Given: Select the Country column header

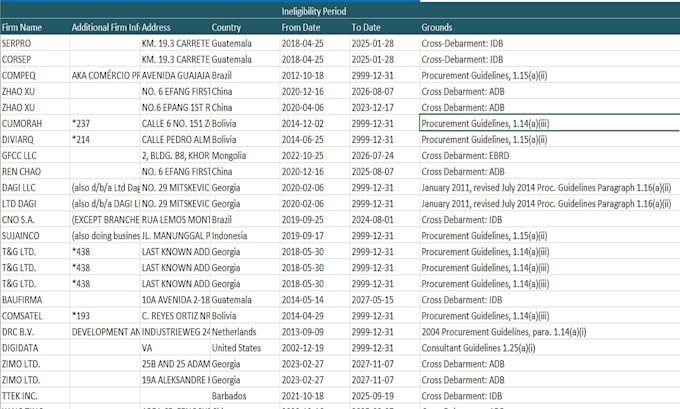Looking at the screenshot, I should (x=245, y=27).
